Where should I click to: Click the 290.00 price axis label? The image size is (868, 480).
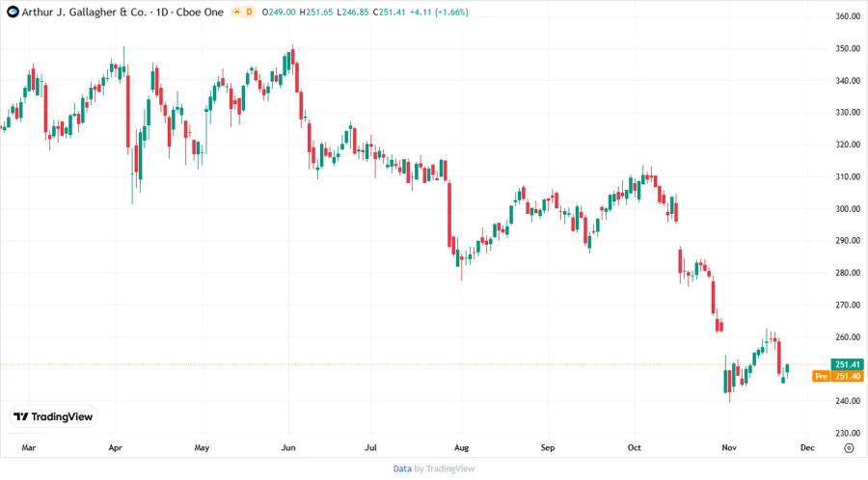(x=848, y=241)
